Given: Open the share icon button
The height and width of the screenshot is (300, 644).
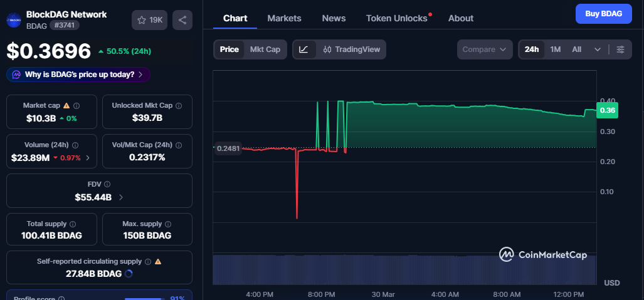Looking at the screenshot, I should (182, 20).
